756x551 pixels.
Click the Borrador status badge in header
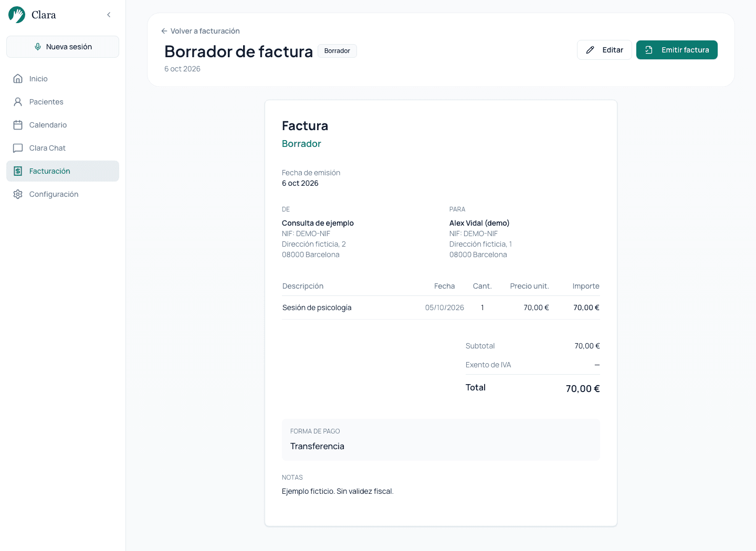(x=337, y=51)
